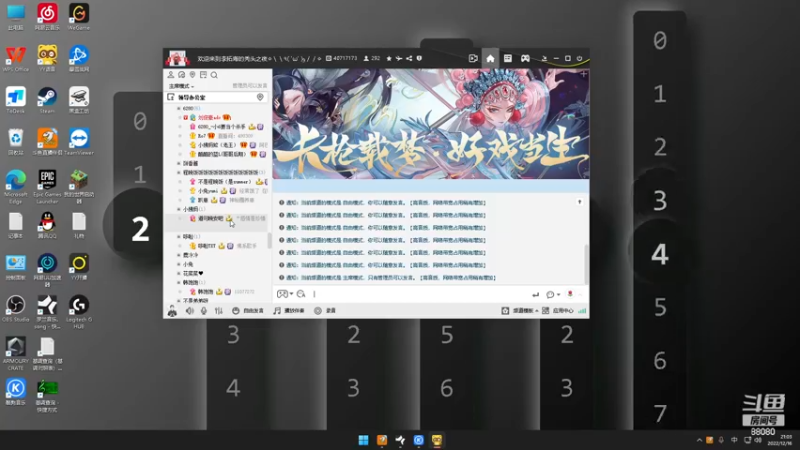Open the channel template button at bottom right
Screen dimensions: 800x450
coord(520,310)
